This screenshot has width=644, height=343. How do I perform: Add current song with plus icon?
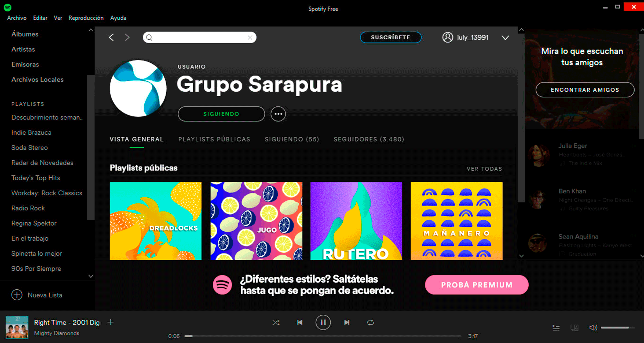pyautogui.click(x=110, y=322)
